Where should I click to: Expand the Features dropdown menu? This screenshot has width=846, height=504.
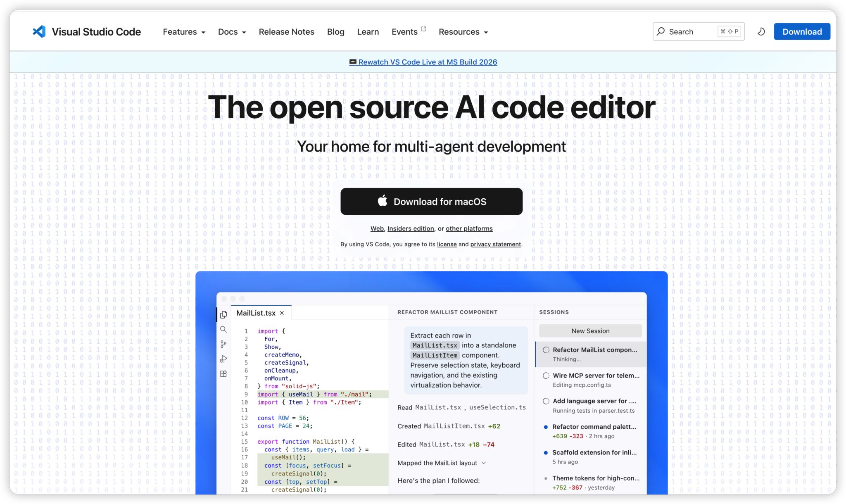(x=184, y=32)
